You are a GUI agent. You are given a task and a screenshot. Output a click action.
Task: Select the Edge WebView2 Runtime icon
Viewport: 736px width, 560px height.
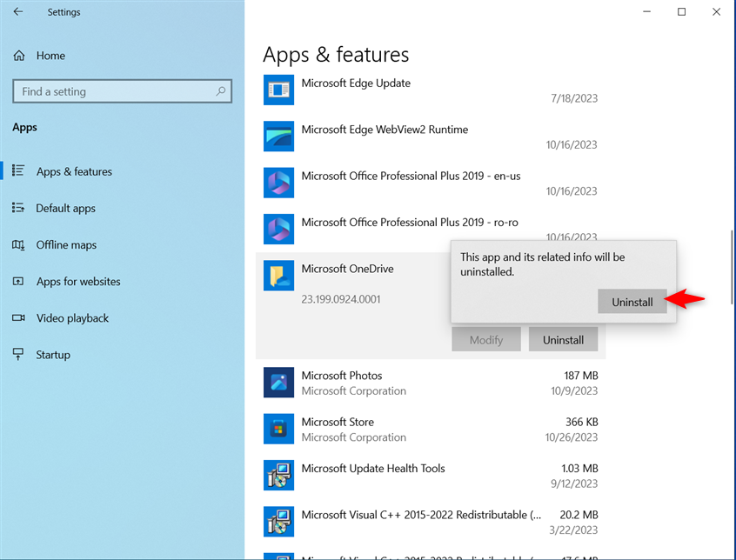[278, 136]
